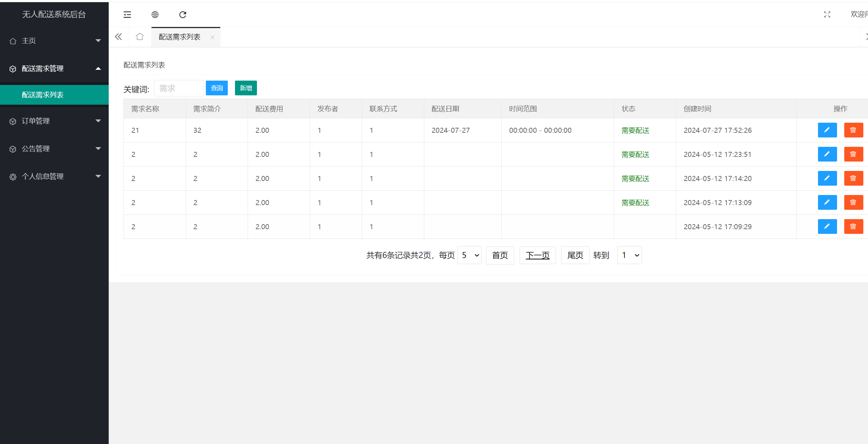Click the globe language icon

tap(155, 14)
